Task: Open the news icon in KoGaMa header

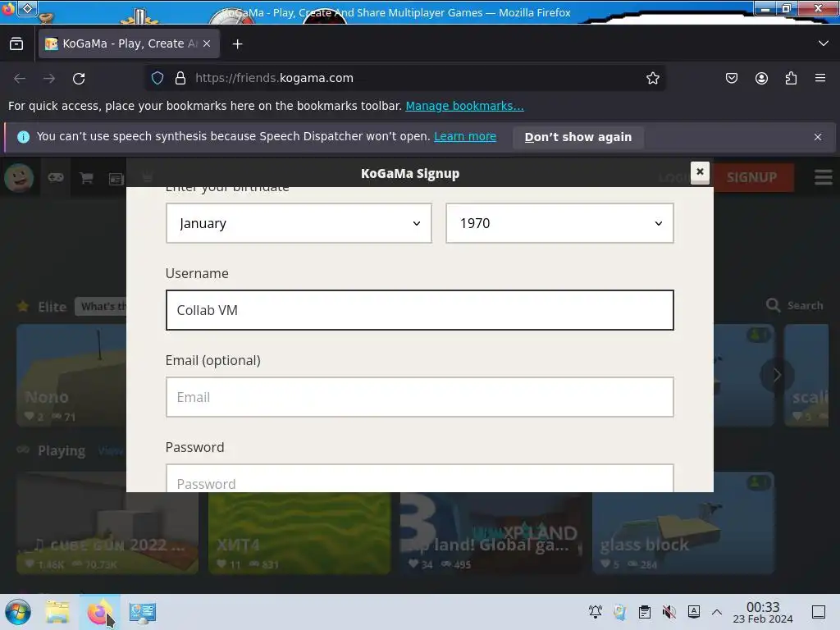Action: click(x=116, y=178)
